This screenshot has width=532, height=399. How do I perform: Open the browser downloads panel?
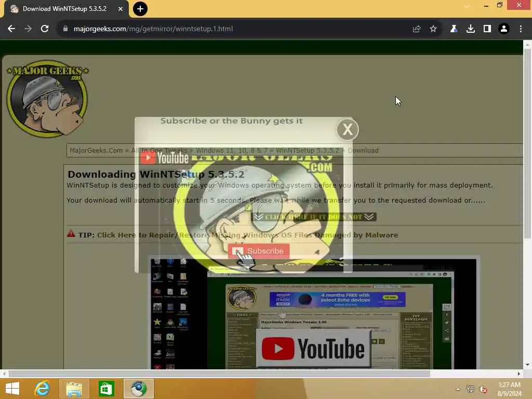point(471,29)
